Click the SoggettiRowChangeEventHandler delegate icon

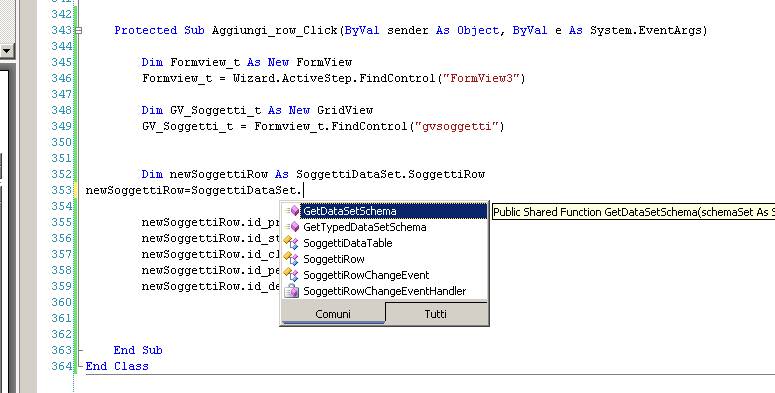[x=292, y=291]
